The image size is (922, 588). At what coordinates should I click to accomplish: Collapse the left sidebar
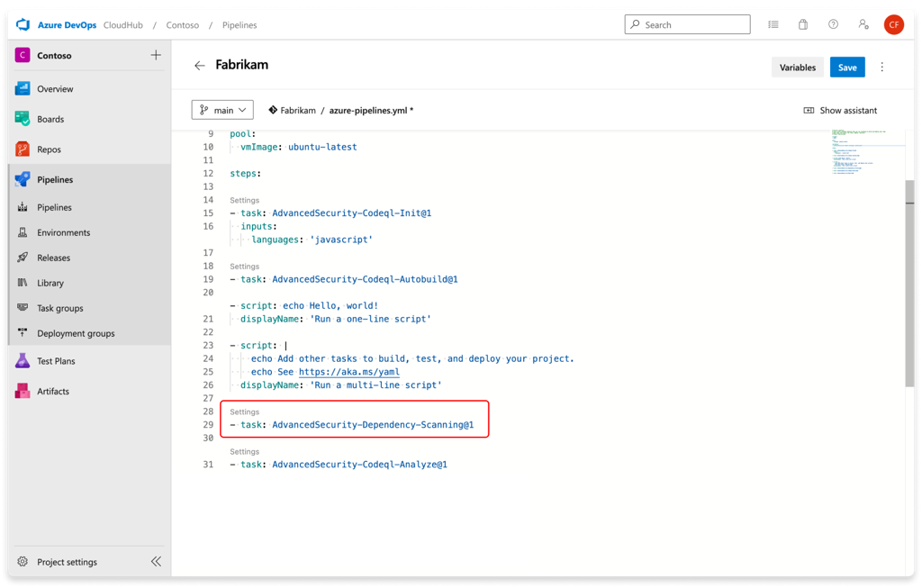click(156, 561)
